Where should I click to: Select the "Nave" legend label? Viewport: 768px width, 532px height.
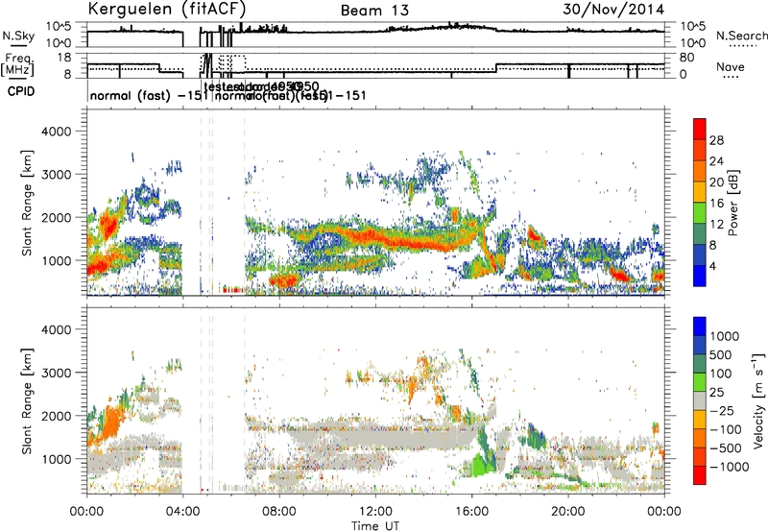click(x=730, y=66)
